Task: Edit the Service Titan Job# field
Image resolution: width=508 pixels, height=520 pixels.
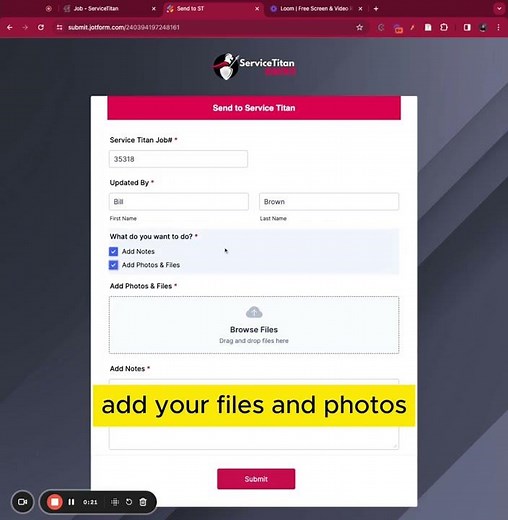Action: coord(178,159)
